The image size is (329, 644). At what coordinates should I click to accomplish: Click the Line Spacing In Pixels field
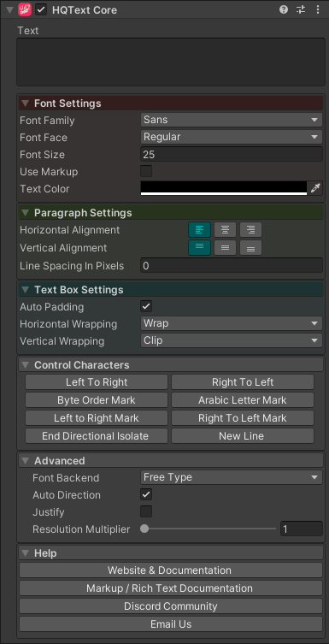click(x=232, y=266)
